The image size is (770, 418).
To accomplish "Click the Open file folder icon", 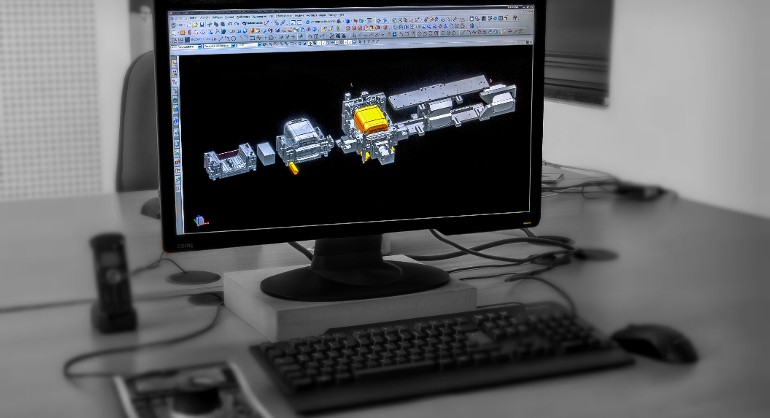I will [x=195, y=24].
